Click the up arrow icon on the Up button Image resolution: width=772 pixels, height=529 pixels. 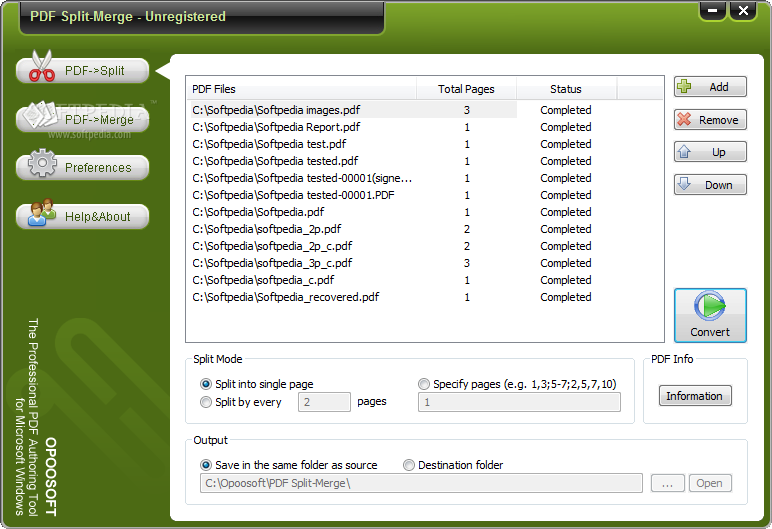pos(684,152)
